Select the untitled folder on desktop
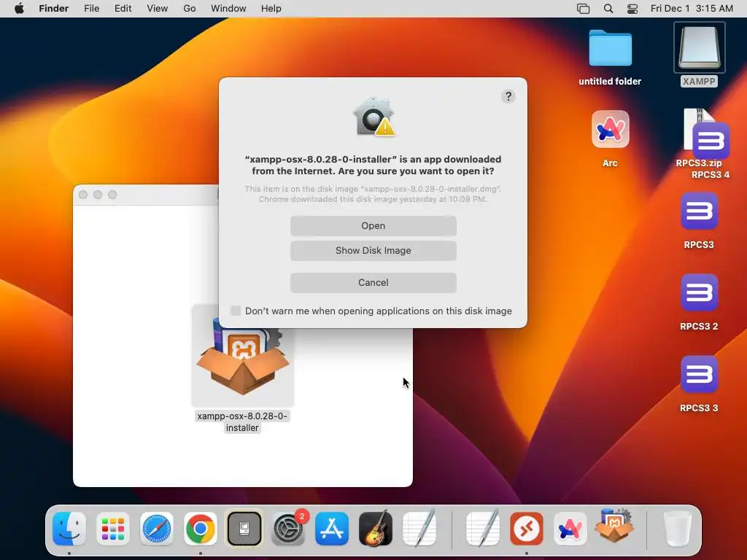Image resolution: width=747 pixels, height=560 pixels. (x=611, y=49)
